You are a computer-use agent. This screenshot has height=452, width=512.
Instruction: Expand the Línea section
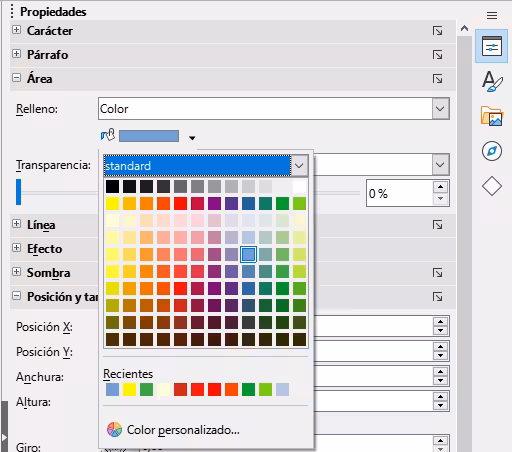pyautogui.click(x=16, y=224)
